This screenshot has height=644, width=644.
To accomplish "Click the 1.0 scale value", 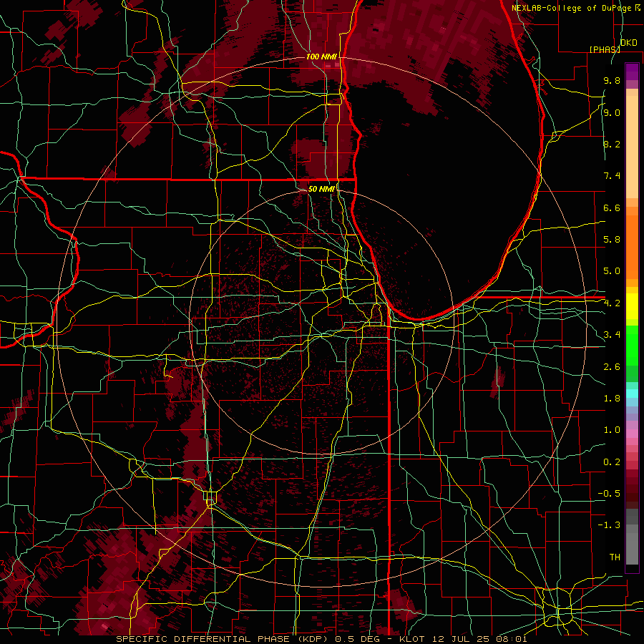I will coord(612,431).
